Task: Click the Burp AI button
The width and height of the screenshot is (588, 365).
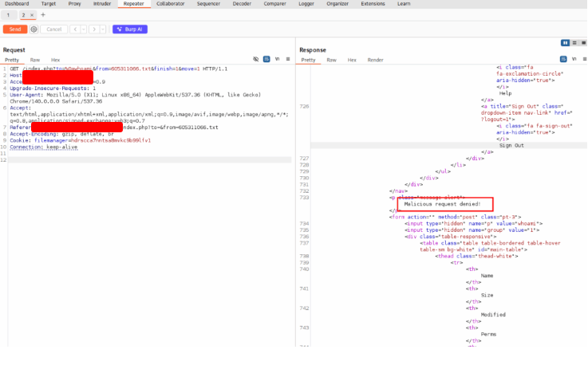Action: 129,29
